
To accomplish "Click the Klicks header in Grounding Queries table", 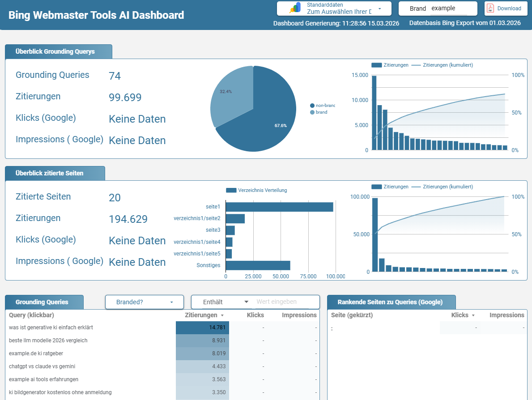I will (x=255, y=315).
